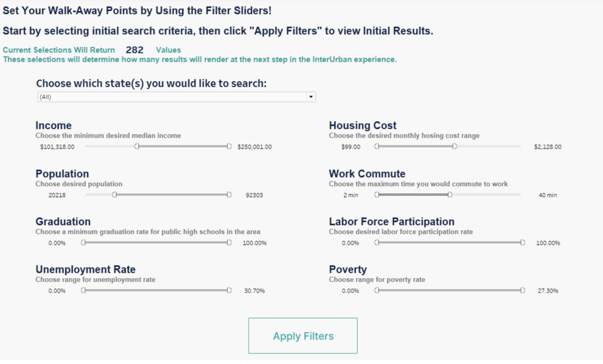603x364 pixels.
Task: Click the Income slider left handle
Action: pyautogui.click(x=137, y=147)
